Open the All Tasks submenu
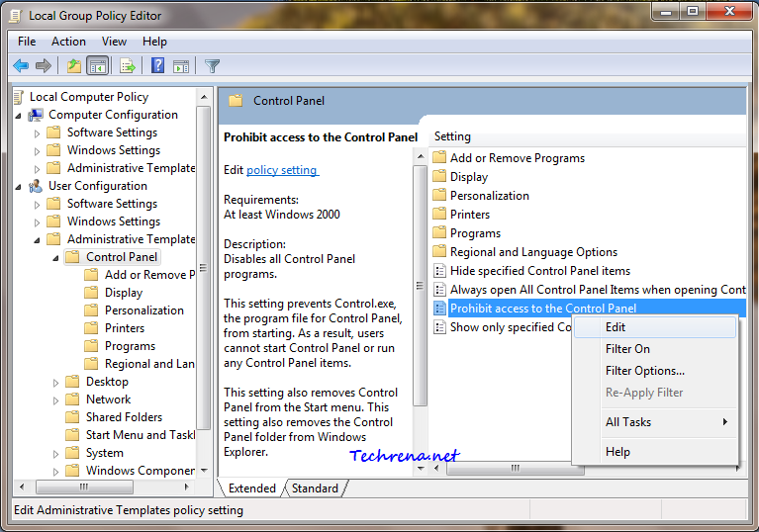This screenshot has width=759, height=532. [x=655, y=422]
